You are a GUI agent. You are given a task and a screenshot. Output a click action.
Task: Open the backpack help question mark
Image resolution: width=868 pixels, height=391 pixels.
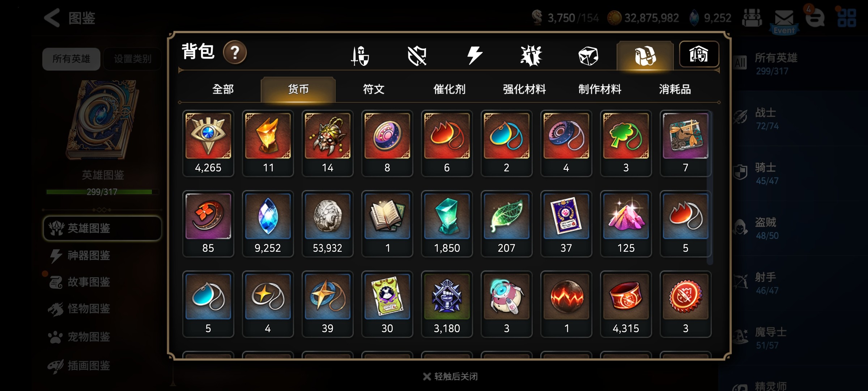coord(235,52)
